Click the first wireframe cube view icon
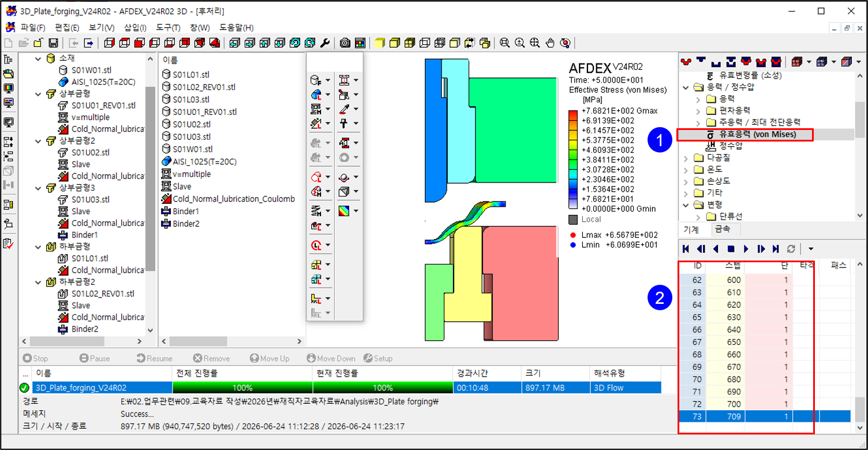Viewport: 868px width, 450px height. tap(109, 43)
